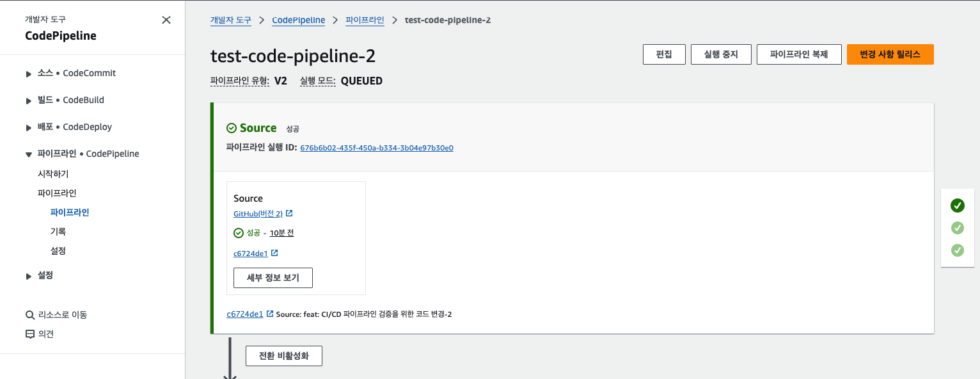
Task: Click the QUEUED execution mode value
Action: click(361, 81)
